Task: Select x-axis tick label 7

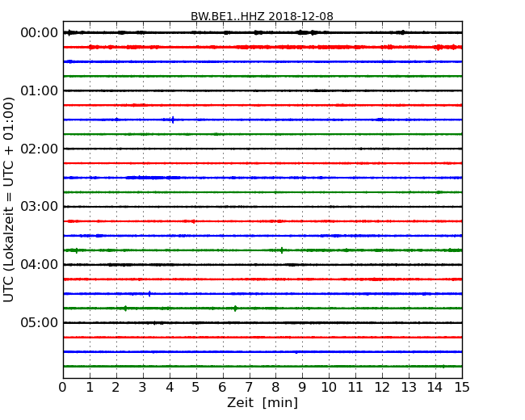Action: pyautogui.click(x=249, y=388)
